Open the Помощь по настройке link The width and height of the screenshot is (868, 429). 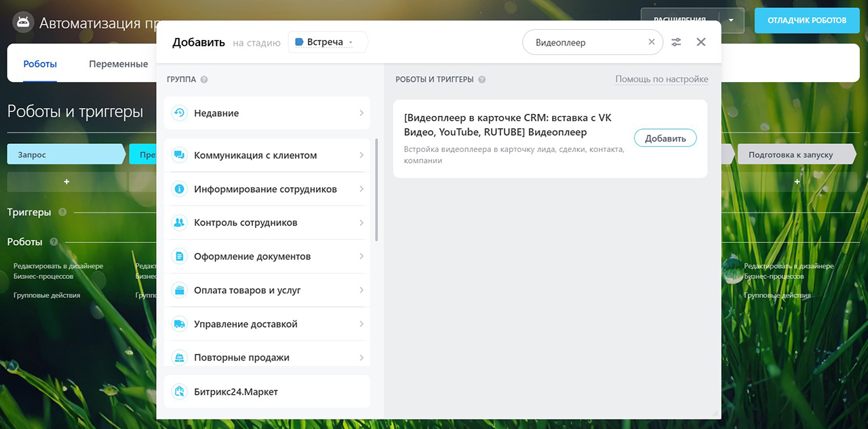pos(661,79)
